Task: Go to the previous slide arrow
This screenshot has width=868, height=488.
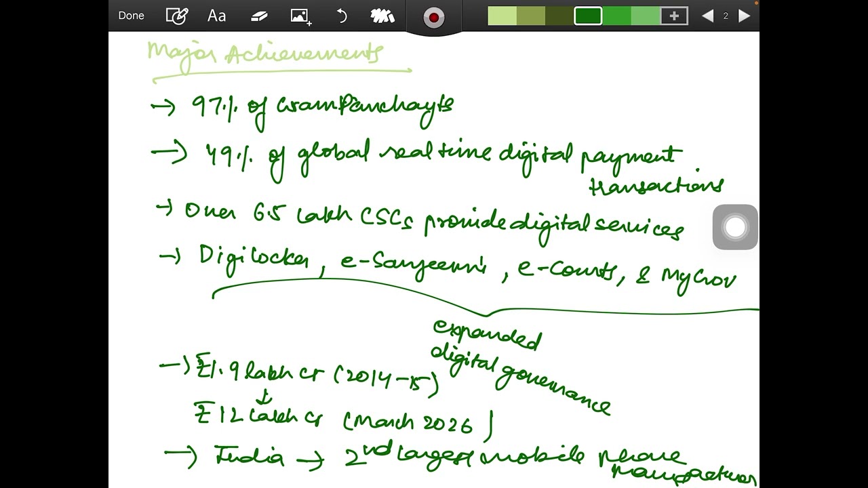Action: point(707,16)
